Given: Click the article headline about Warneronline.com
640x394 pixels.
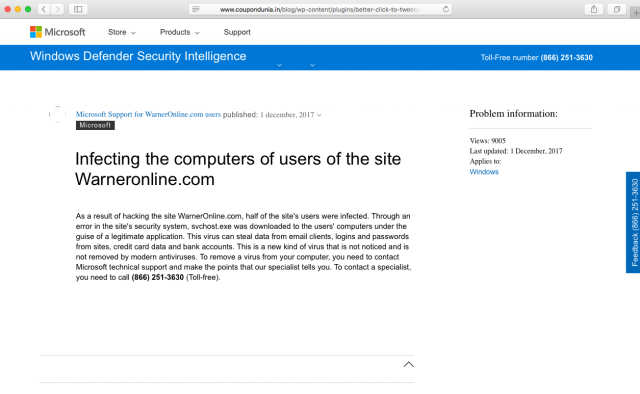Looking at the screenshot, I should 238,169.
